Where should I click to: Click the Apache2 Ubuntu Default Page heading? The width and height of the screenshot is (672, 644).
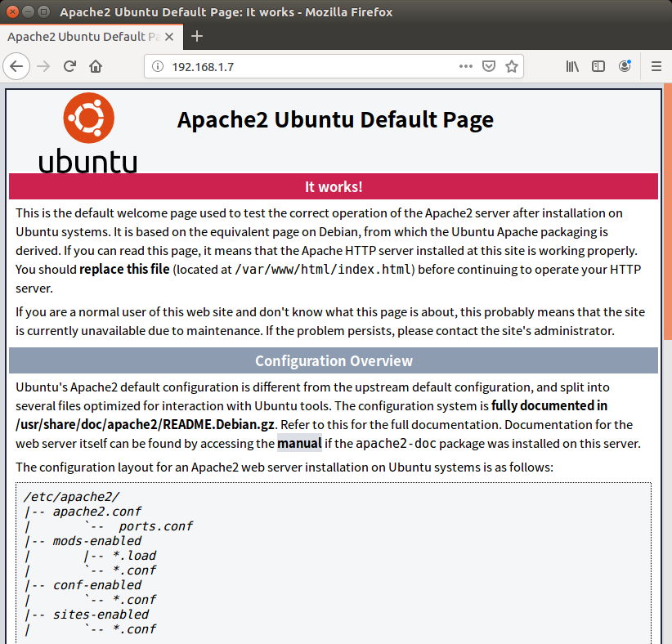click(335, 119)
